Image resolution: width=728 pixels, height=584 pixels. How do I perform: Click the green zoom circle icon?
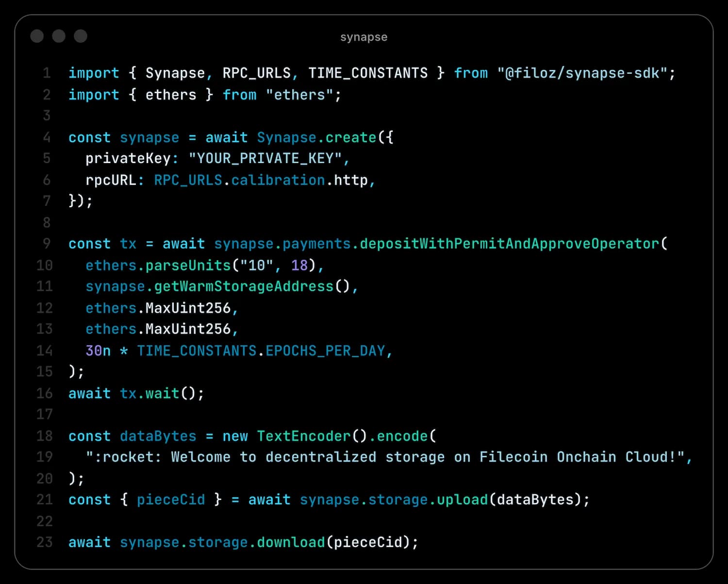tap(80, 36)
